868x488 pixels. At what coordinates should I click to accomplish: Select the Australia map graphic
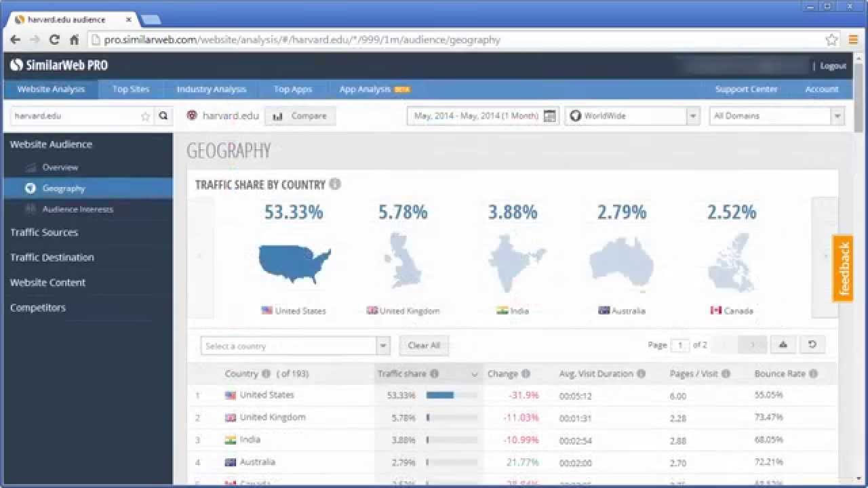point(621,264)
